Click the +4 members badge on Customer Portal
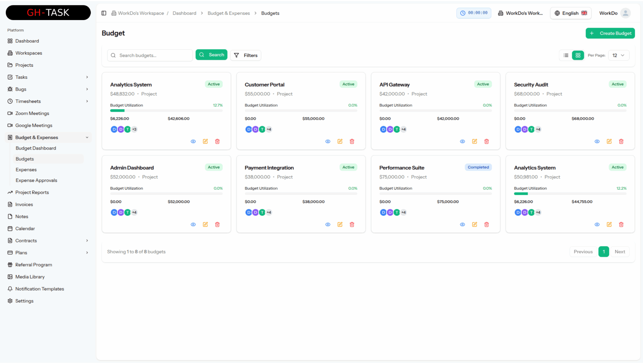 tap(269, 129)
